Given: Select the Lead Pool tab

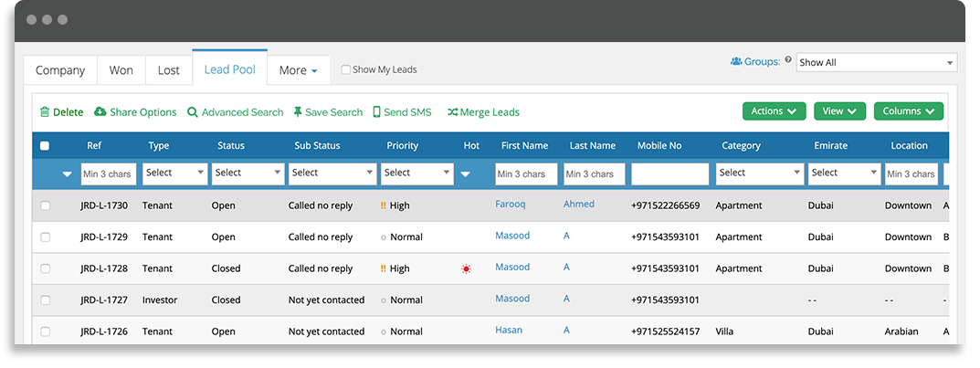Looking at the screenshot, I should (230, 69).
